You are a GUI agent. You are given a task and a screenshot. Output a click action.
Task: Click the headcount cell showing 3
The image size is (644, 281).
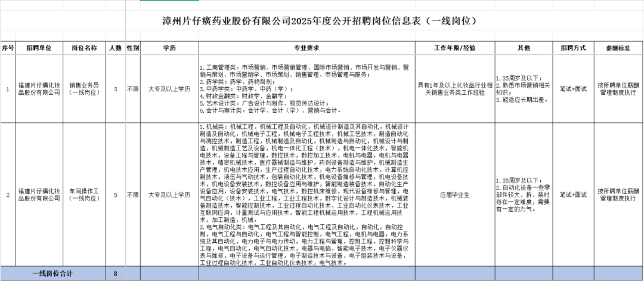click(115, 89)
